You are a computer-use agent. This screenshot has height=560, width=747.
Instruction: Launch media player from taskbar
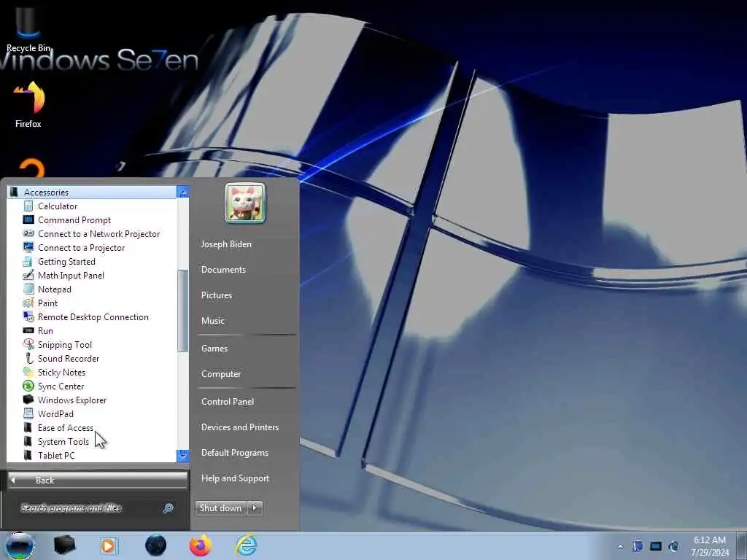coord(109,545)
